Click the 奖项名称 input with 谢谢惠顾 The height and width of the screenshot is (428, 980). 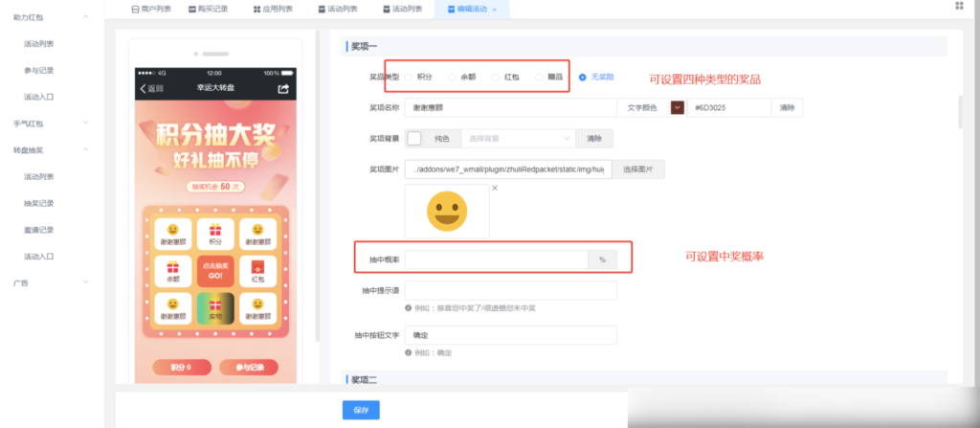tap(511, 107)
